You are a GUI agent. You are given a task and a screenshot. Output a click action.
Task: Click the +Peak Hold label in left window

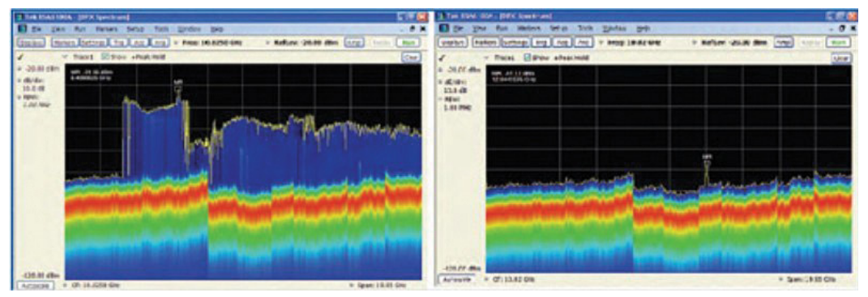149,57
